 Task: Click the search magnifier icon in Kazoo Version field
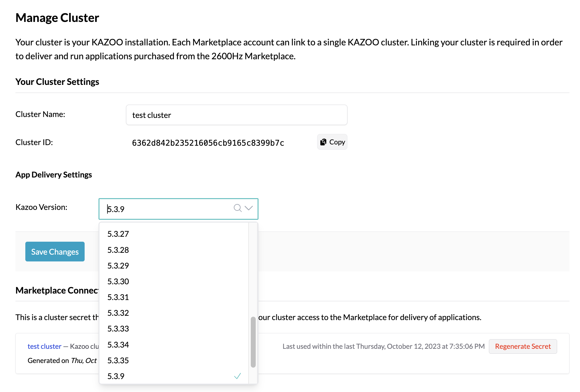pyautogui.click(x=237, y=208)
